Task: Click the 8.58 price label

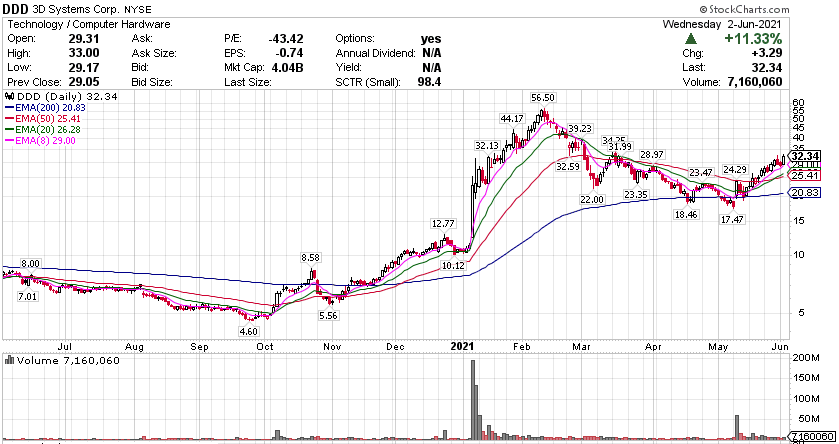Action: [x=311, y=258]
